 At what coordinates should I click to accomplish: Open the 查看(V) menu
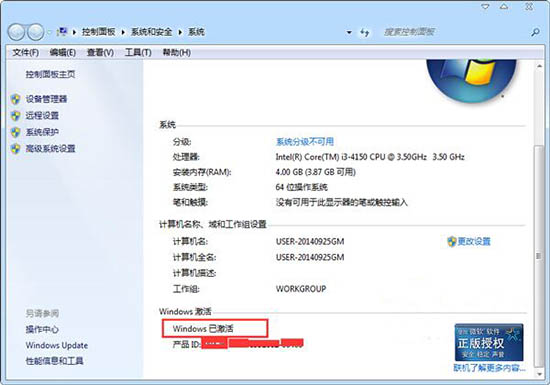100,53
